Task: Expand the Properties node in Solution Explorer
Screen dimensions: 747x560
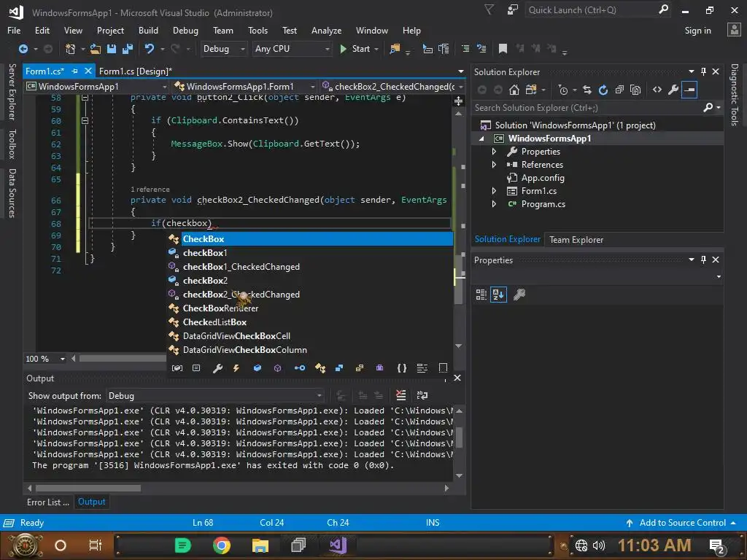Action: click(x=494, y=152)
